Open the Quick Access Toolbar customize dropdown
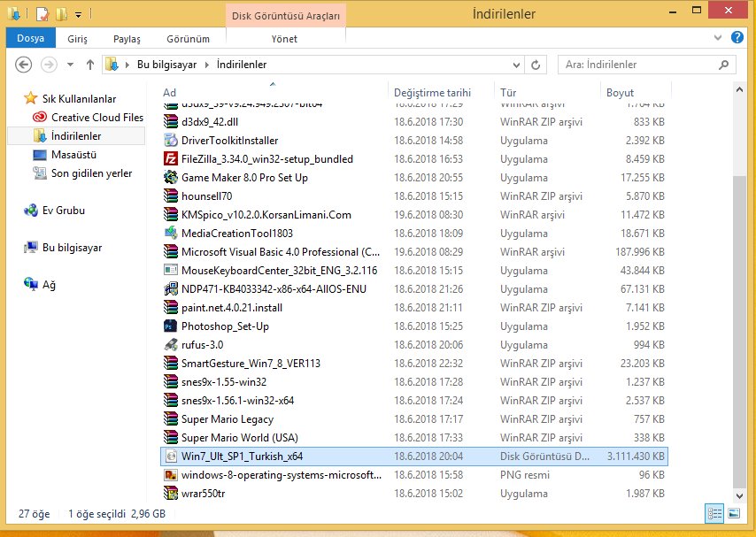This screenshot has width=756, height=537. [79, 14]
